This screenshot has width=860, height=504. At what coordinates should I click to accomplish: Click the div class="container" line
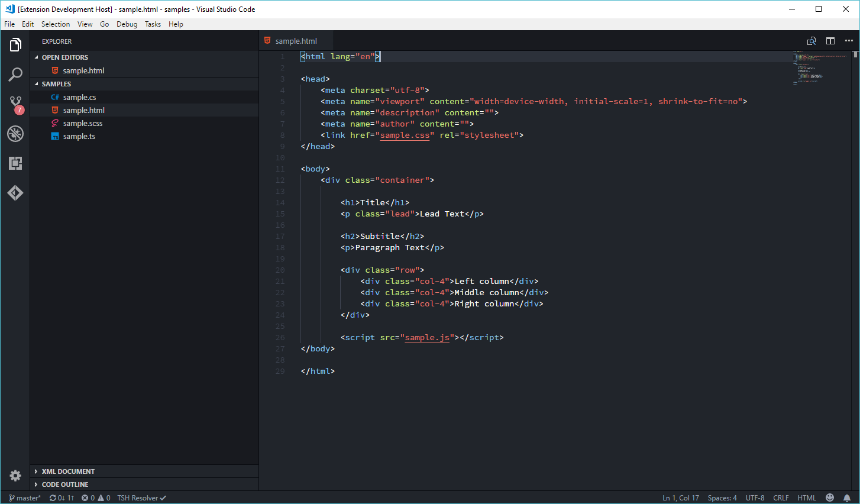point(377,180)
